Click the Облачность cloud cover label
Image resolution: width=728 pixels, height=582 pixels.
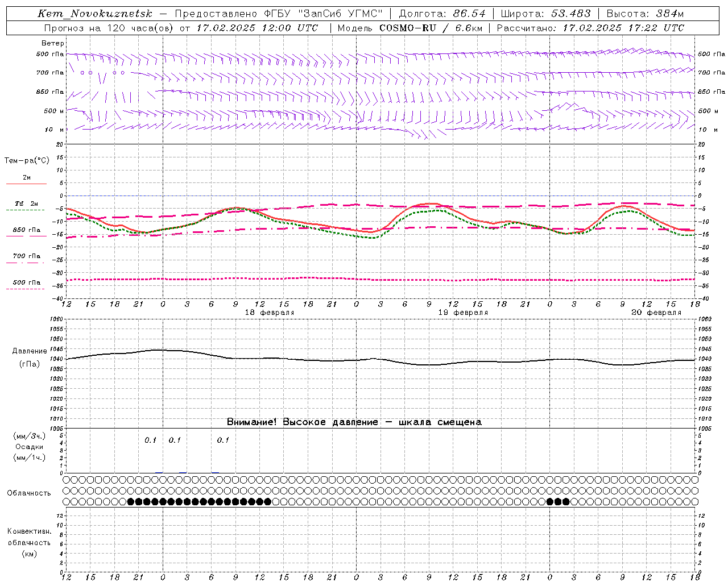(x=29, y=493)
